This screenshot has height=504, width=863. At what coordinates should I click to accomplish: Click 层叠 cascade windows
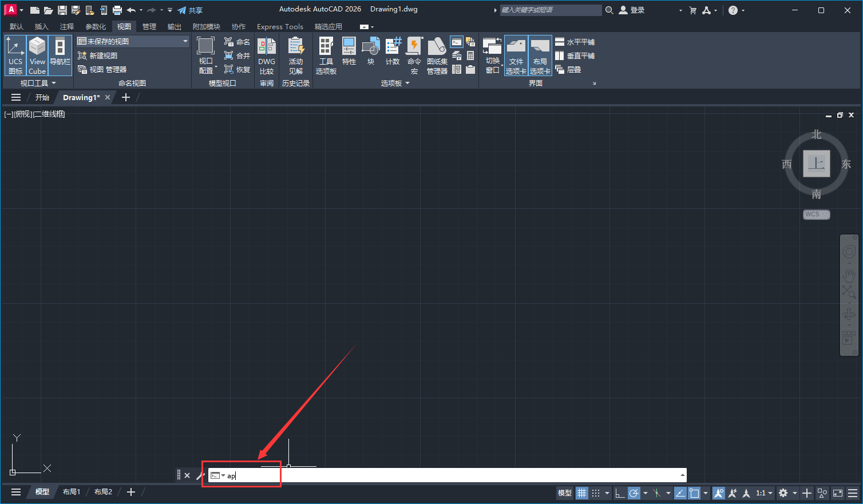coord(568,69)
